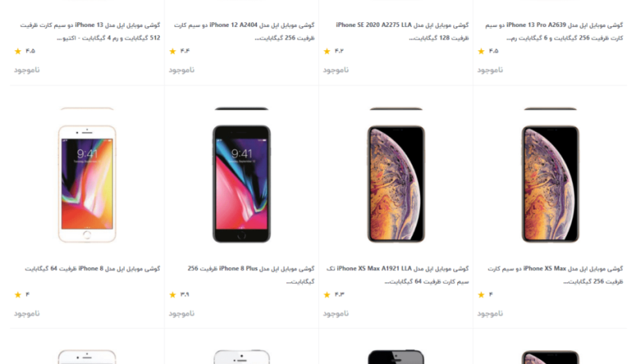Image resolution: width=636 pixels, height=364 pixels.
Task: Click the star icon under dual-SIM iPhone XS Max
Action: pos(481,295)
